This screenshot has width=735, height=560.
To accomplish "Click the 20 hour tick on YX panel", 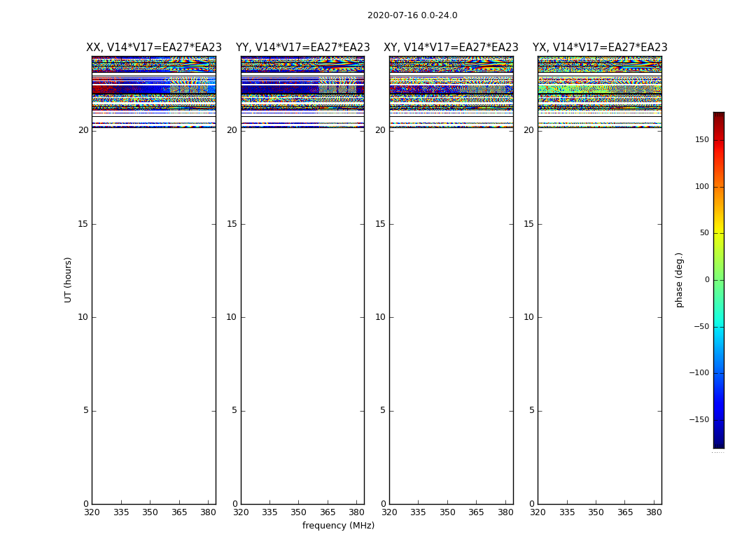I will coord(529,130).
